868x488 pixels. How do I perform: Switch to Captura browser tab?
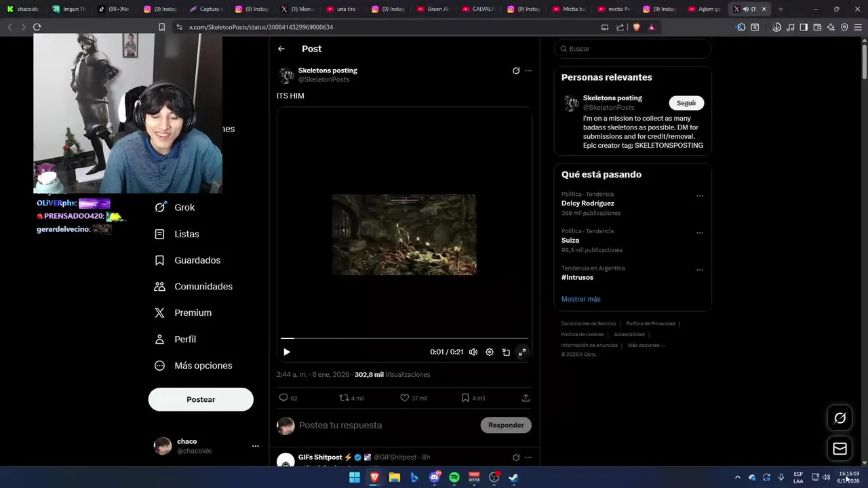(x=206, y=9)
